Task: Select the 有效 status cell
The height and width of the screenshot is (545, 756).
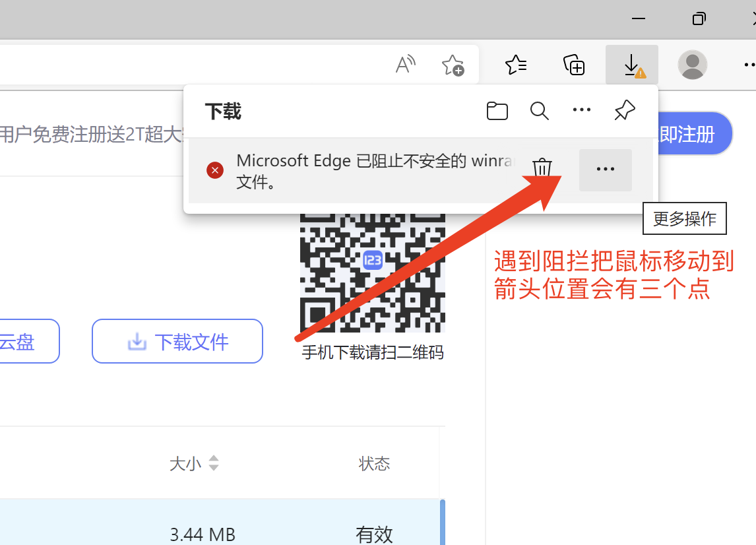Action: point(374,534)
